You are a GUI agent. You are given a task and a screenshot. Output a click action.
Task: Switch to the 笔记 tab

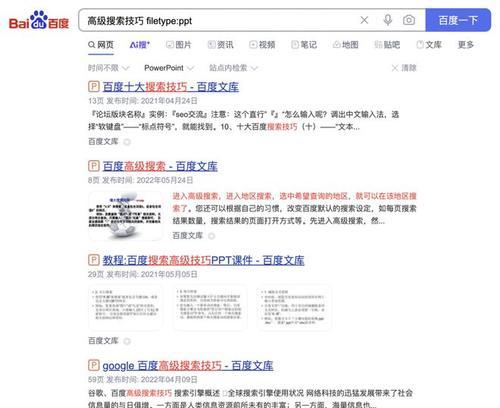click(x=304, y=45)
